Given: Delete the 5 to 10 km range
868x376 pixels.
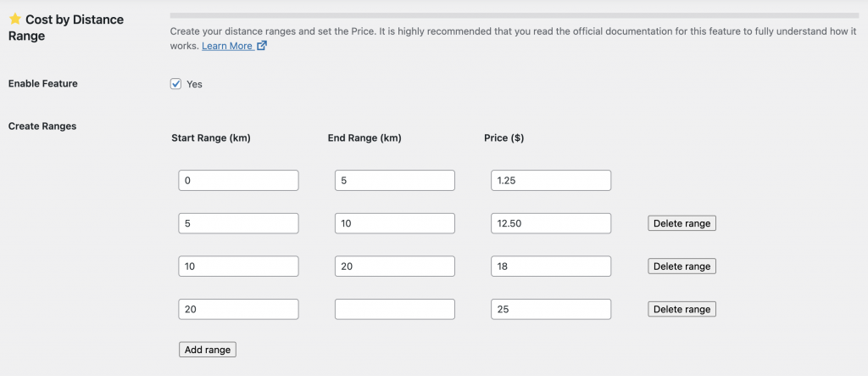Looking at the screenshot, I should 682,223.
